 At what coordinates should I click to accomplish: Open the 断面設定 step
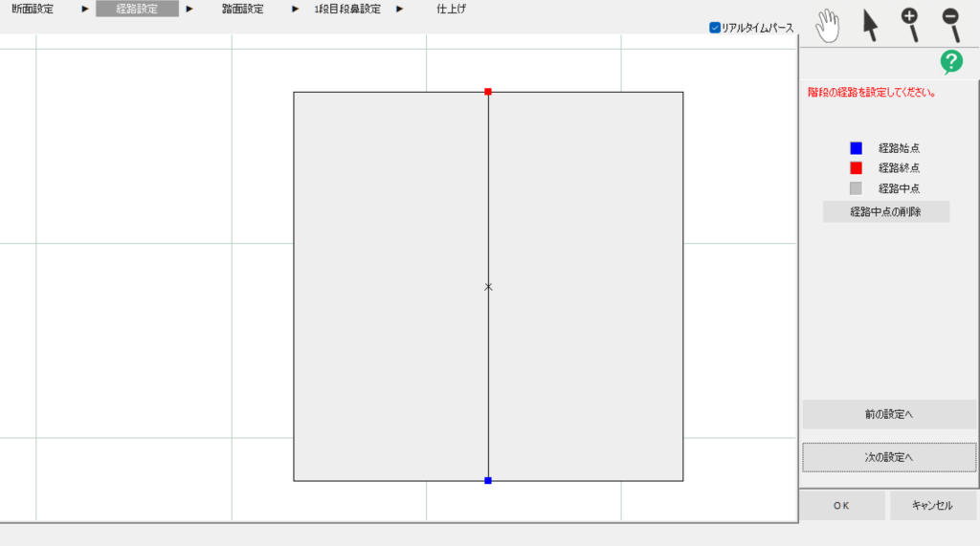click(x=33, y=9)
